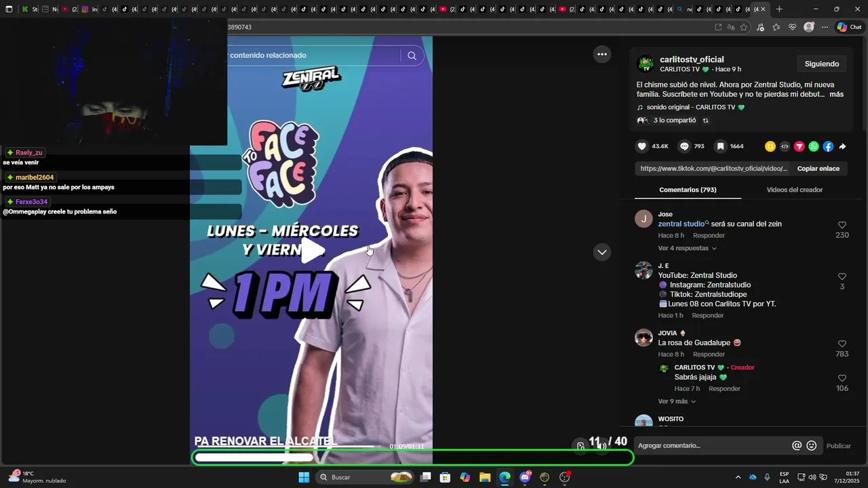Open J. E's profile avatar in comments
The height and width of the screenshot is (488, 868).
tap(644, 270)
